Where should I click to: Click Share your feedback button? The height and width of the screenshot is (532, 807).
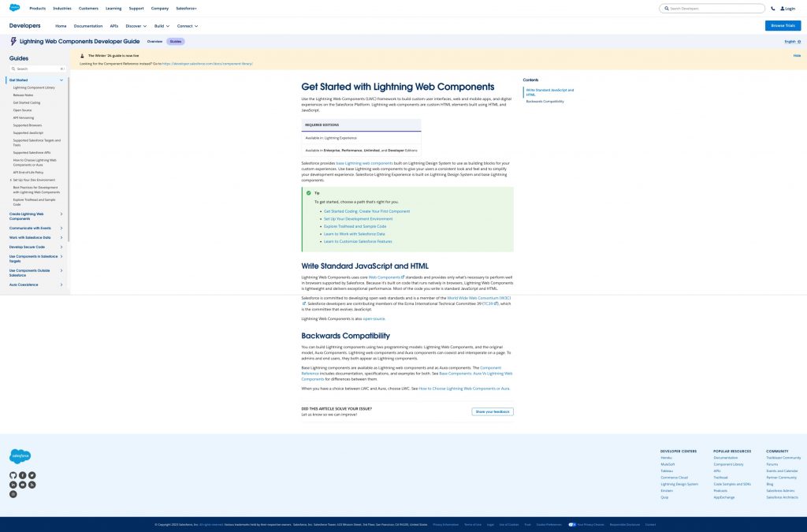tap(493, 411)
